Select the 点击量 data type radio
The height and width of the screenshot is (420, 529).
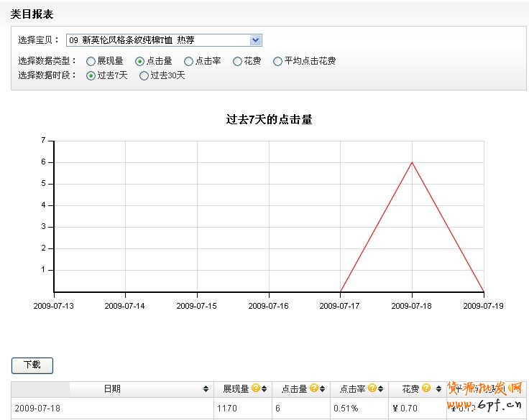coord(140,62)
